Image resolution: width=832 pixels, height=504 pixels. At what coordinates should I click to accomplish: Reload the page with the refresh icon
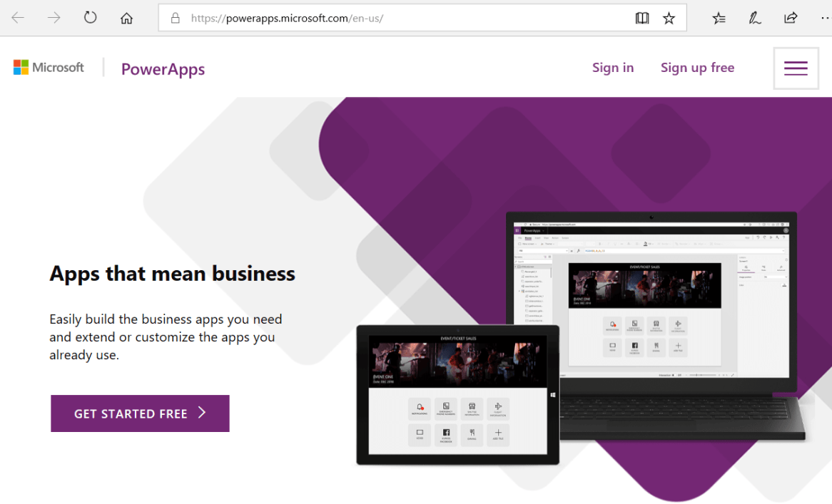point(91,18)
